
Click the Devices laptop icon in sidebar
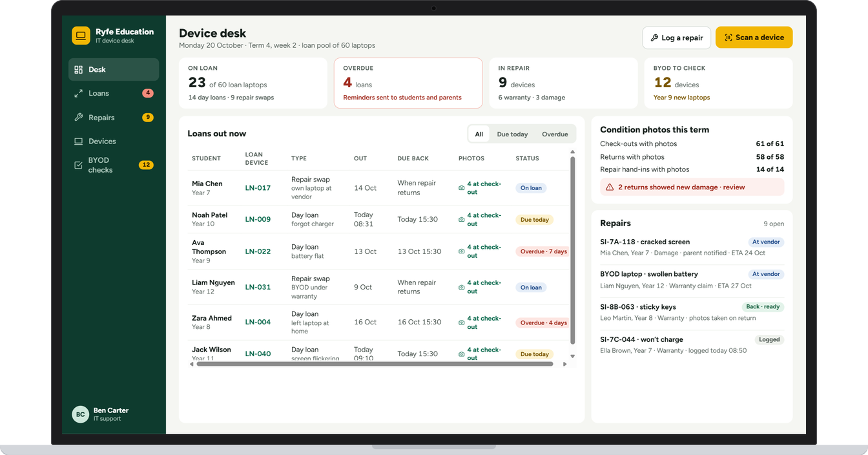[x=78, y=141]
